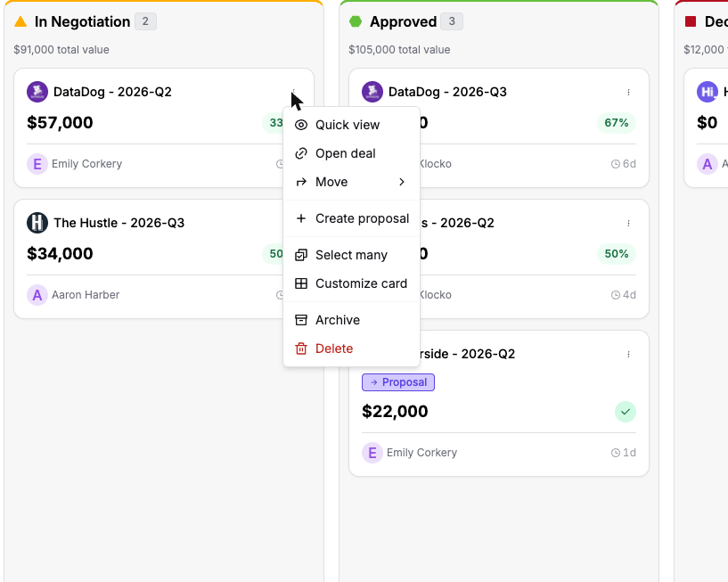Click the Proposal tag badge
This screenshot has width=728, height=582.
(398, 382)
